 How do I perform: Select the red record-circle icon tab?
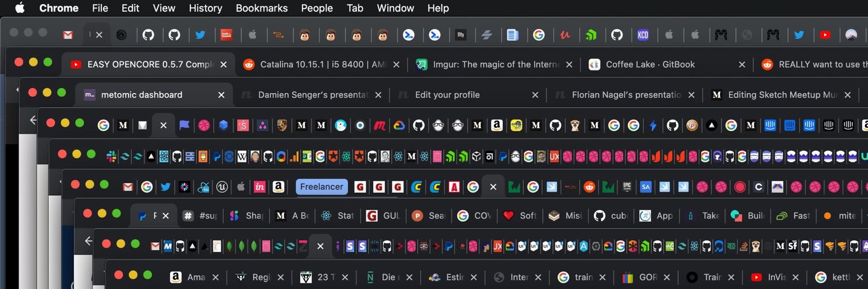[740, 186]
